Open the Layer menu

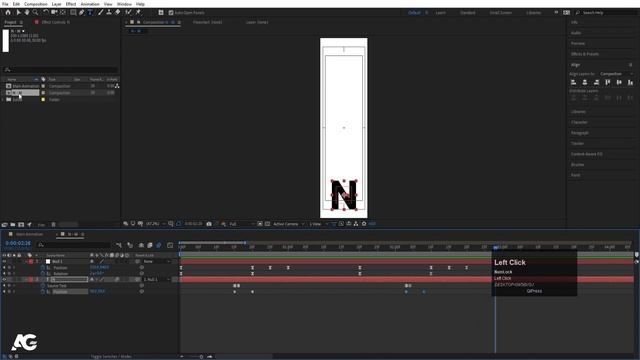pyautogui.click(x=56, y=4)
